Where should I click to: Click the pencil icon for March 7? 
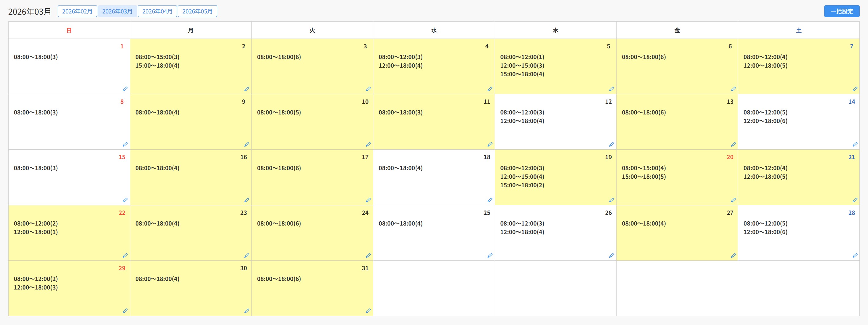855,89
